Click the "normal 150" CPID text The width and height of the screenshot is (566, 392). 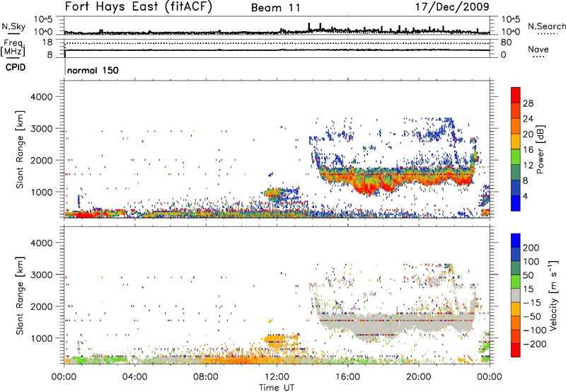click(93, 70)
